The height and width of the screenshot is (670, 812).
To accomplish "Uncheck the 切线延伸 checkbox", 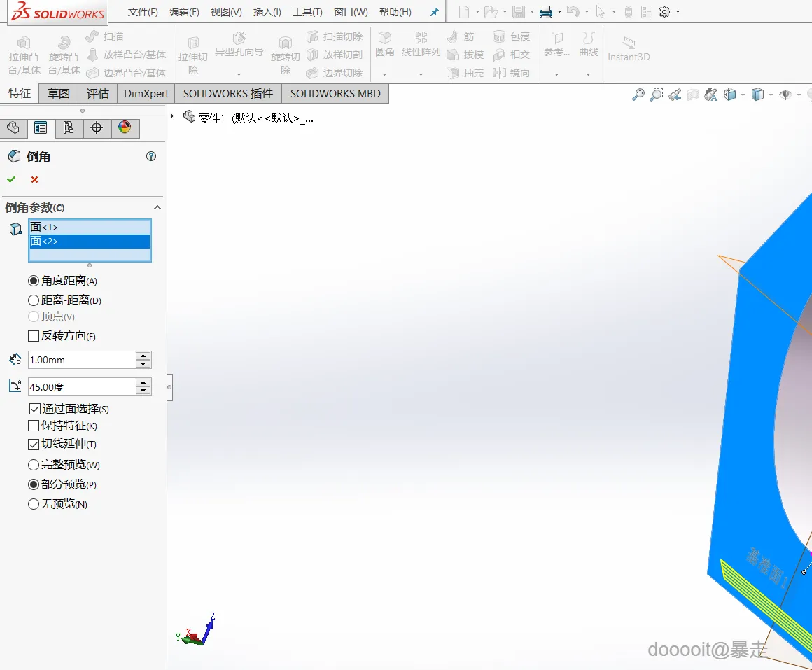I will pyautogui.click(x=34, y=445).
